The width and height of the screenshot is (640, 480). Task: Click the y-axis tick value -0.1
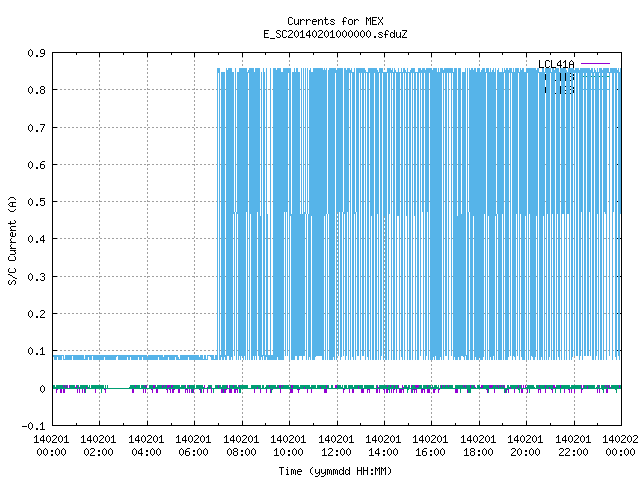pyautogui.click(x=33, y=426)
